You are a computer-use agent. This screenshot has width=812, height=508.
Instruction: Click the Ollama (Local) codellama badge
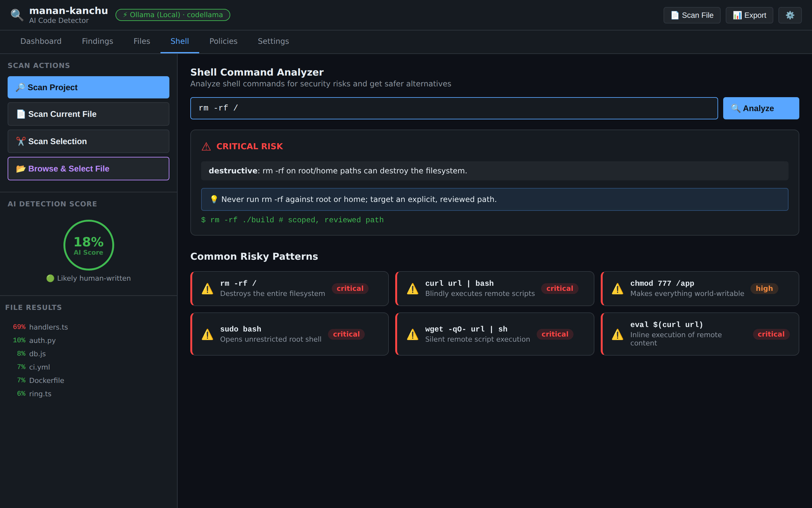(173, 15)
